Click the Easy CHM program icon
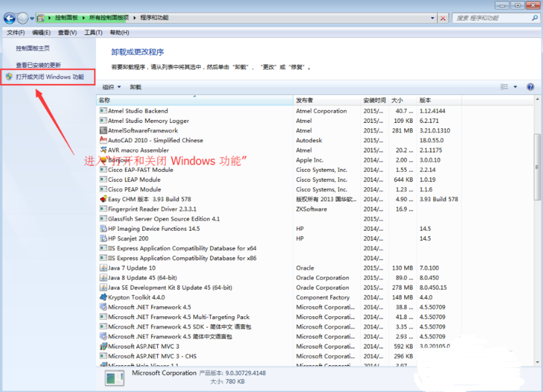The image size is (543, 392). (x=103, y=199)
